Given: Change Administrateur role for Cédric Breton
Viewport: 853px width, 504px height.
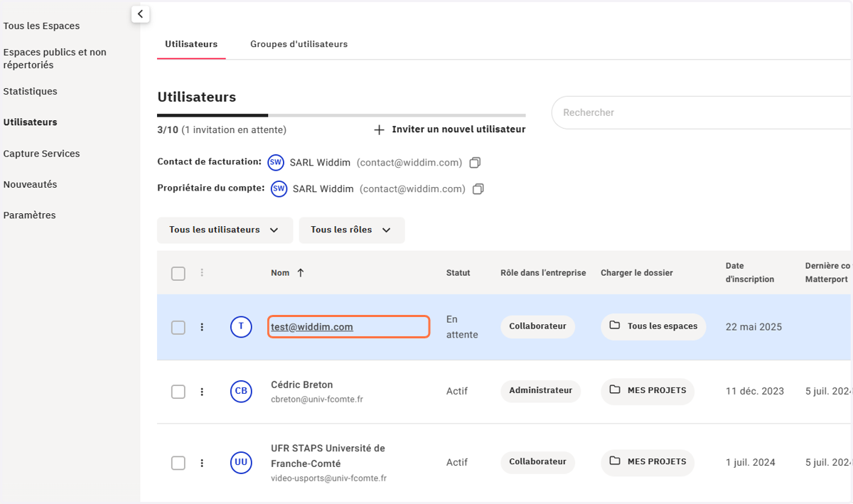Looking at the screenshot, I should click(540, 390).
